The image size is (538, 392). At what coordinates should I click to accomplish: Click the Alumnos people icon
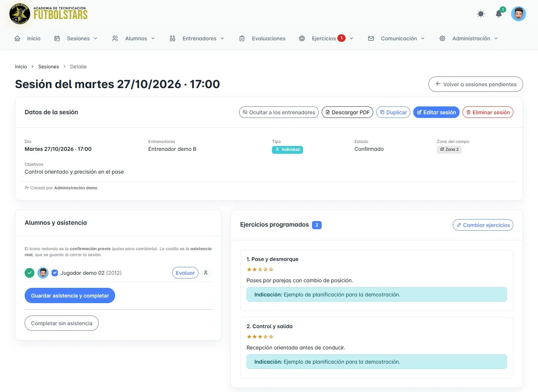point(115,38)
